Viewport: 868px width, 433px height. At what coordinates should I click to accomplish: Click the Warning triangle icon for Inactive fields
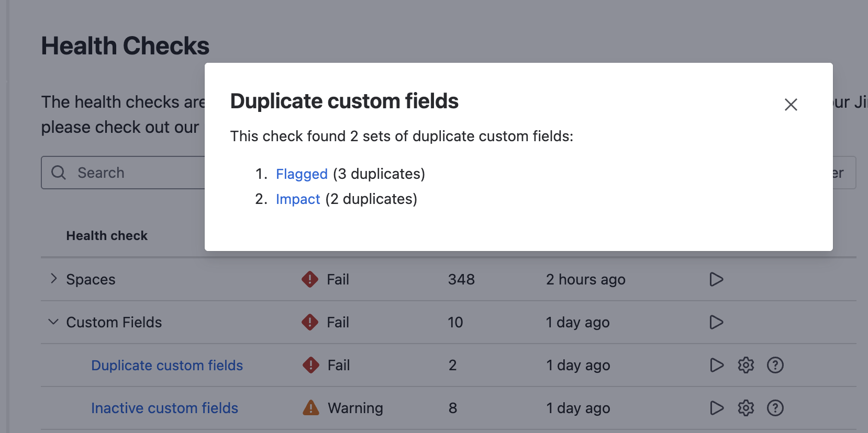311,407
